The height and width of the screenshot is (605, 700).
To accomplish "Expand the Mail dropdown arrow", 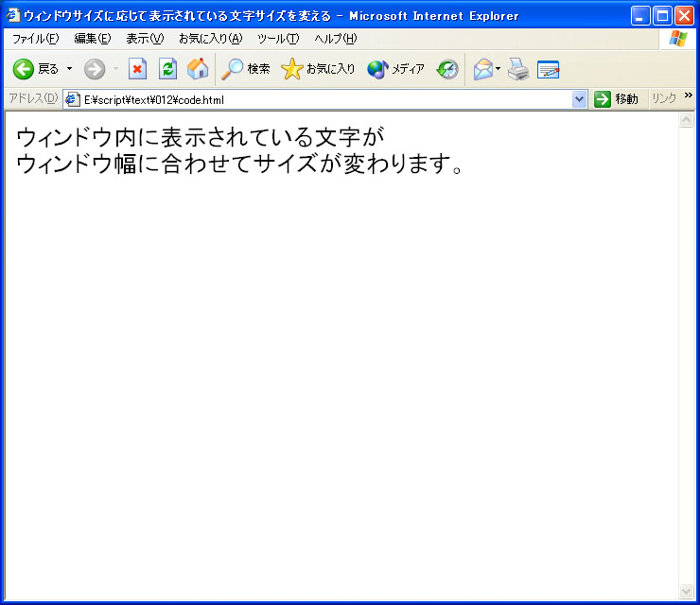I will tap(499, 69).
